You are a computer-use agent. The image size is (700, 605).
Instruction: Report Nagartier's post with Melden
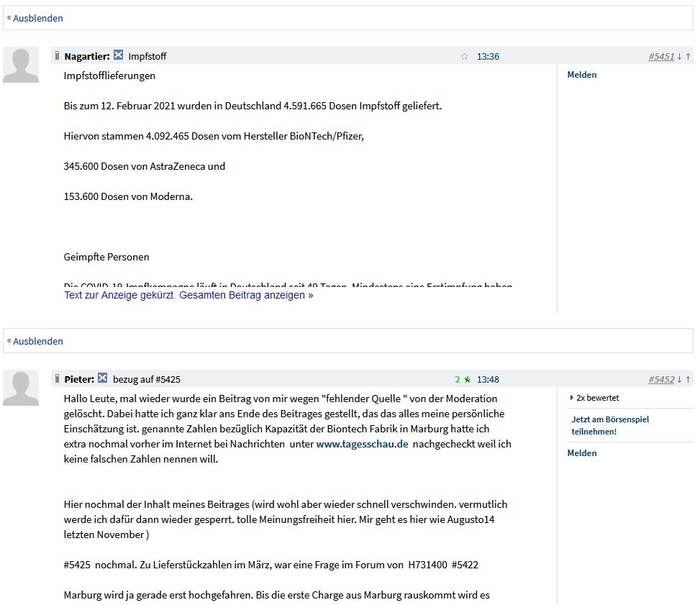(582, 75)
